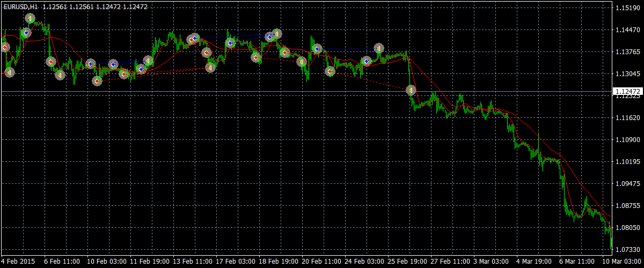Click the 1.13045 price scale label
Image resolution: width=644 pixels, height=268 pixels.
click(628, 74)
